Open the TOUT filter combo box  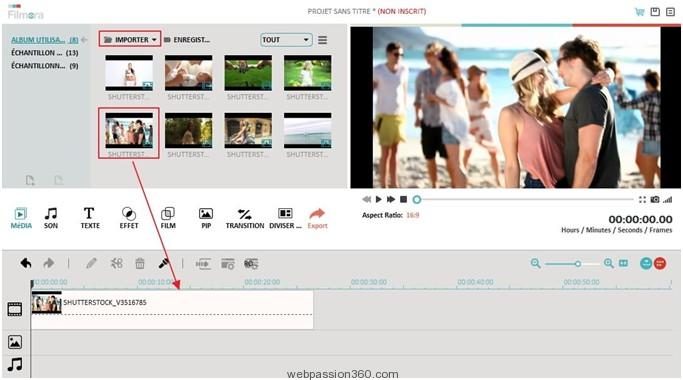[x=286, y=40]
